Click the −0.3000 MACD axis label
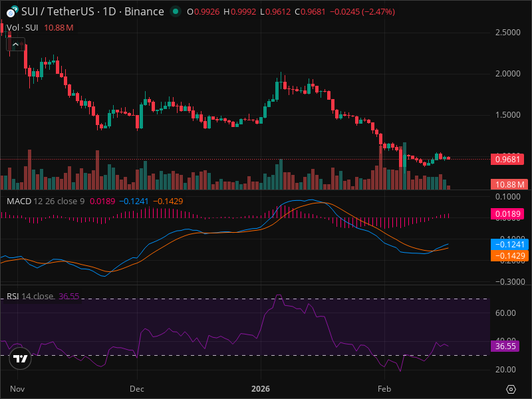The image size is (532, 399). click(x=510, y=281)
